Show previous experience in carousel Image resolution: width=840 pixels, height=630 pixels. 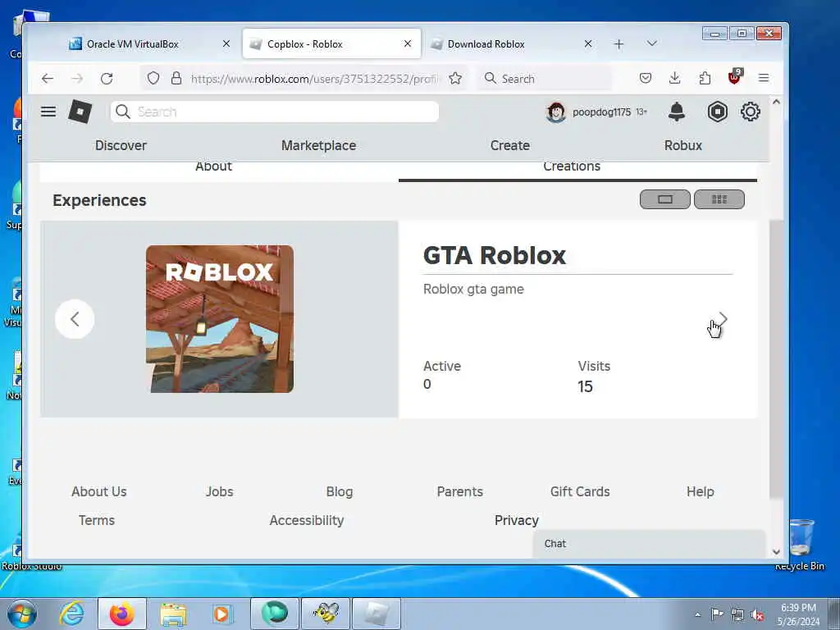tap(75, 319)
